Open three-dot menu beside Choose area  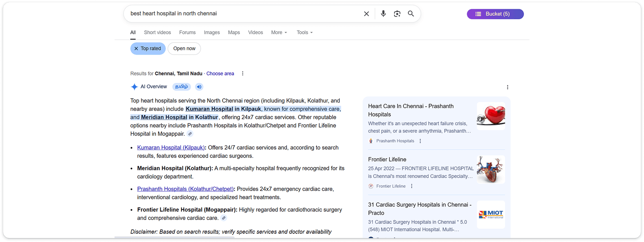click(242, 73)
